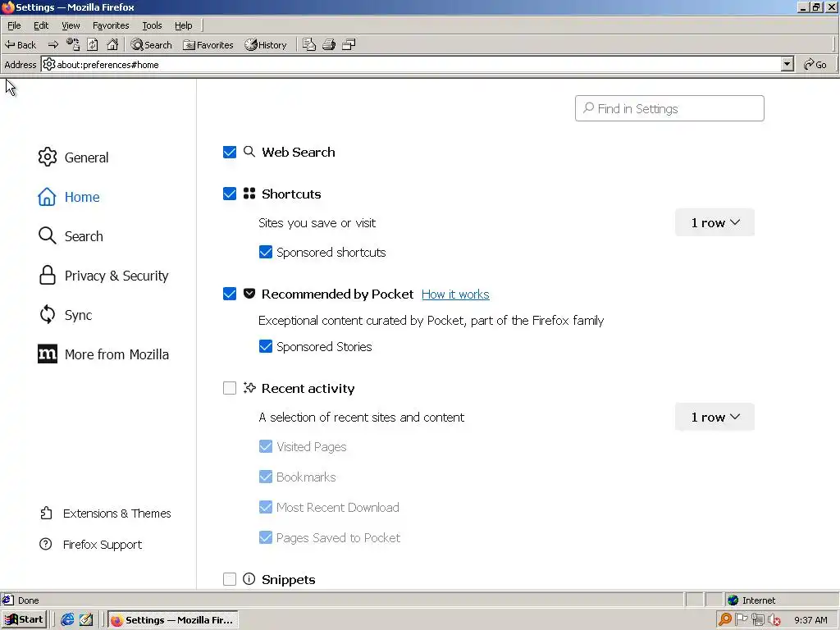Follow the How it works link
The height and width of the screenshot is (630, 840).
pyautogui.click(x=455, y=294)
